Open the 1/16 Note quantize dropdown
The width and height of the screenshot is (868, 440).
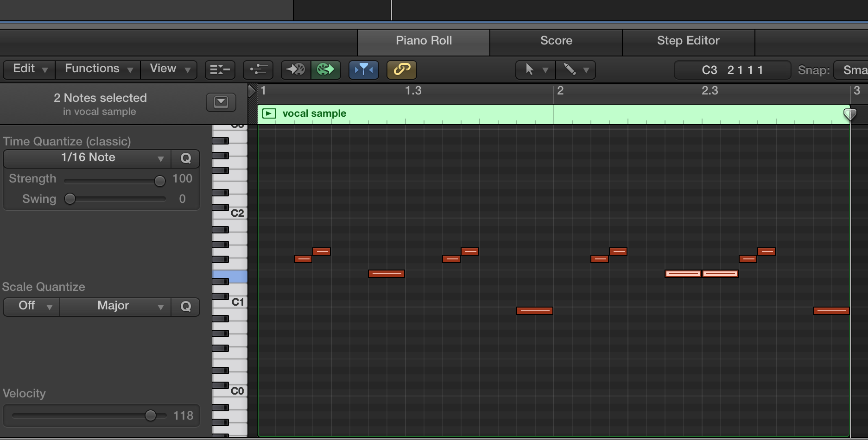tap(88, 158)
